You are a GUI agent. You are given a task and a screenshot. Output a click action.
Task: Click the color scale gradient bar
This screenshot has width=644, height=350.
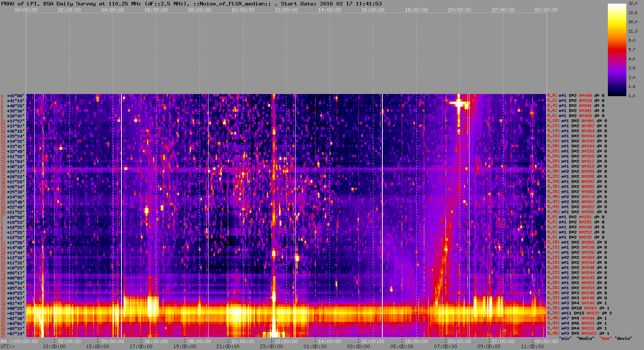pos(617,50)
